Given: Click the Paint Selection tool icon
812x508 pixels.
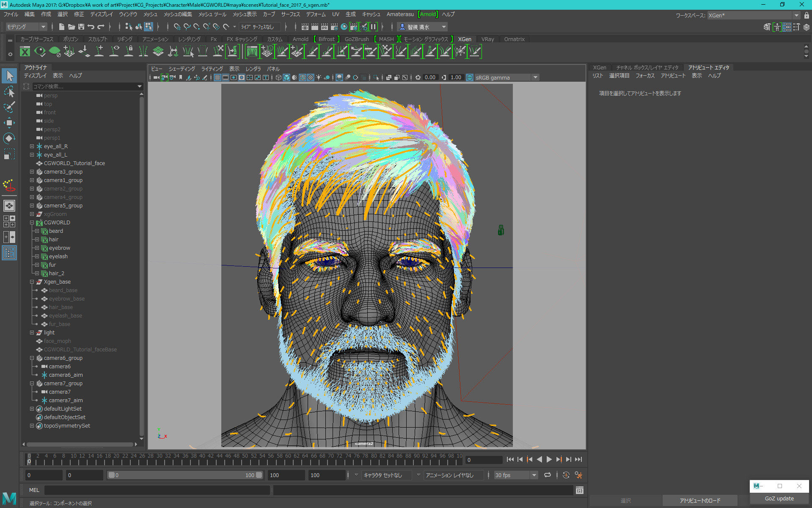Looking at the screenshot, I should 9,107.
